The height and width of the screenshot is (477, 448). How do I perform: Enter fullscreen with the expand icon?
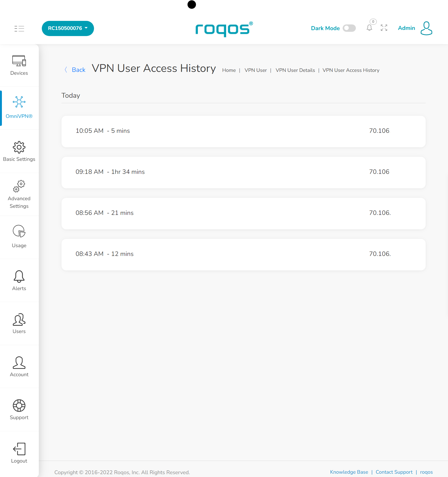(384, 28)
